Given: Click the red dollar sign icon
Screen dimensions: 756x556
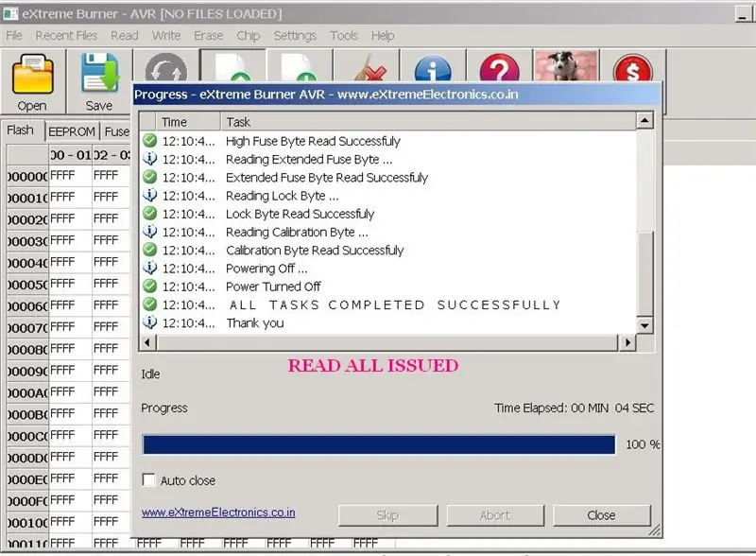Looking at the screenshot, I should (632, 68).
